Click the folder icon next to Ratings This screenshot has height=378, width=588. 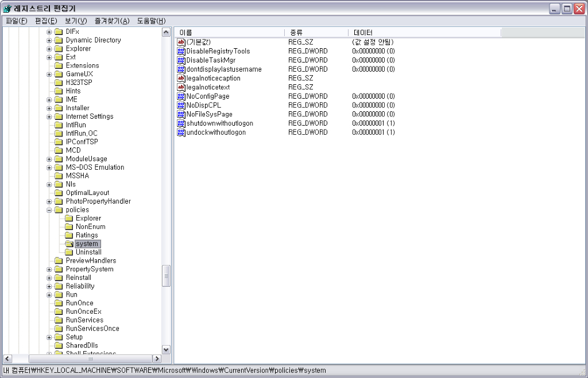coord(69,235)
